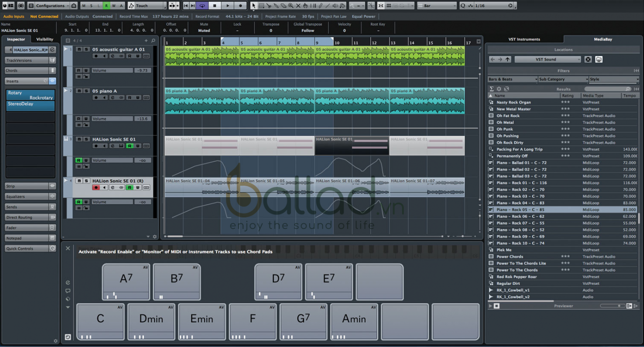Open the Inspector tab
644x347 pixels.
16,40
